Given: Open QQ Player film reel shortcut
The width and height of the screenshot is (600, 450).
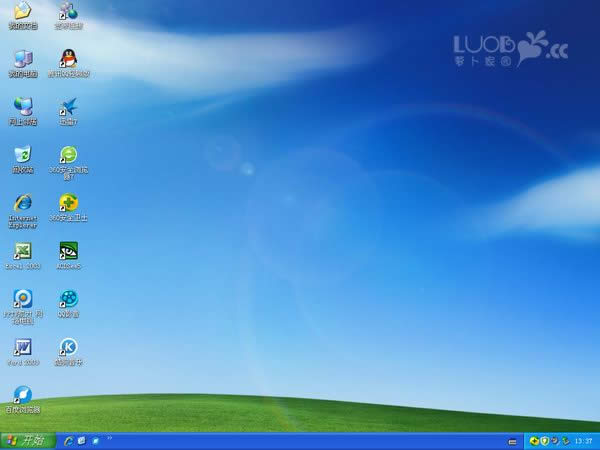Looking at the screenshot, I should [68, 299].
